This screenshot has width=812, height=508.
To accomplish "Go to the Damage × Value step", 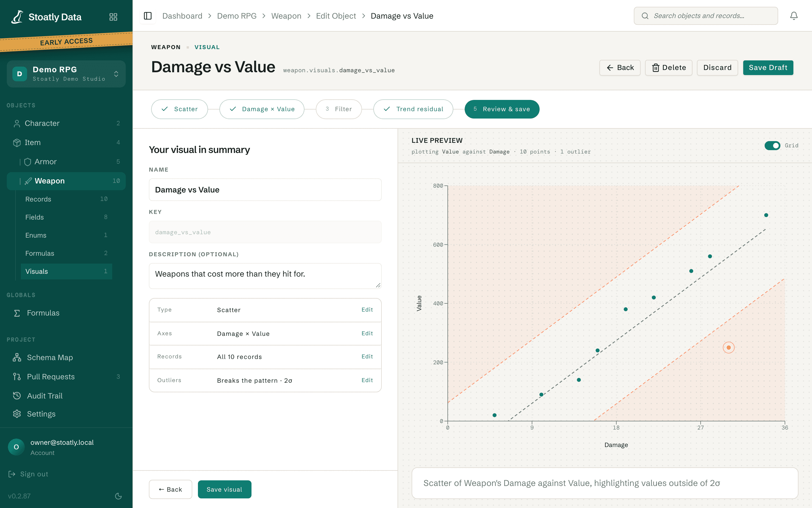I will pos(262,109).
